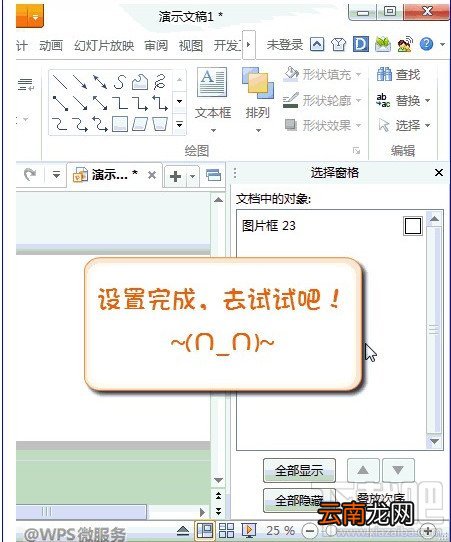The image size is (451, 542).
Task: Open the mail envelope icon
Action: pos(383,45)
